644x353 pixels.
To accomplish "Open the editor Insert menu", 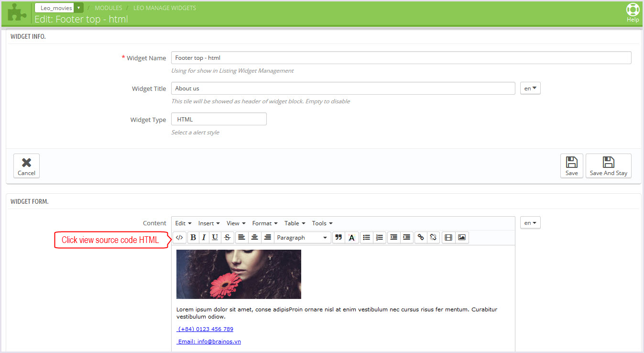I will point(209,223).
